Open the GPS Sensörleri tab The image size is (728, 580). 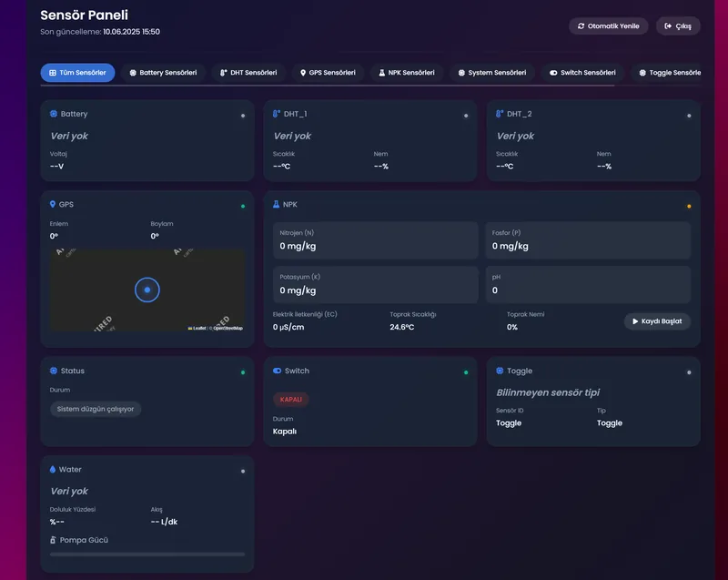[x=328, y=73]
